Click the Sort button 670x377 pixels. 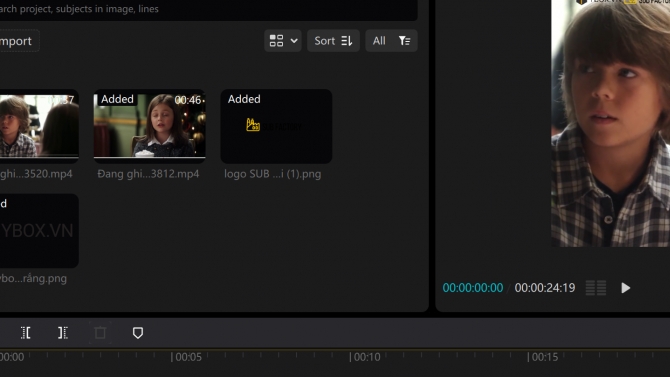coord(333,41)
